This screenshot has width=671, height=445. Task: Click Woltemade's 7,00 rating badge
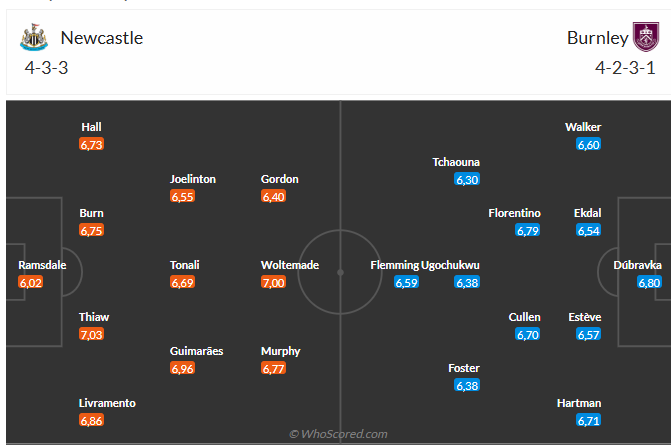[273, 283]
